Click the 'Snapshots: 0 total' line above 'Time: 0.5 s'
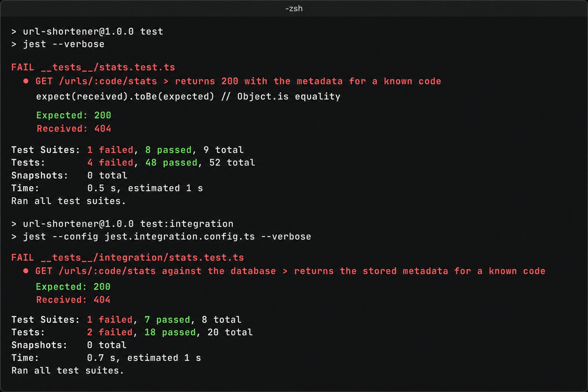The width and height of the screenshot is (588, 392). point(69,175)
